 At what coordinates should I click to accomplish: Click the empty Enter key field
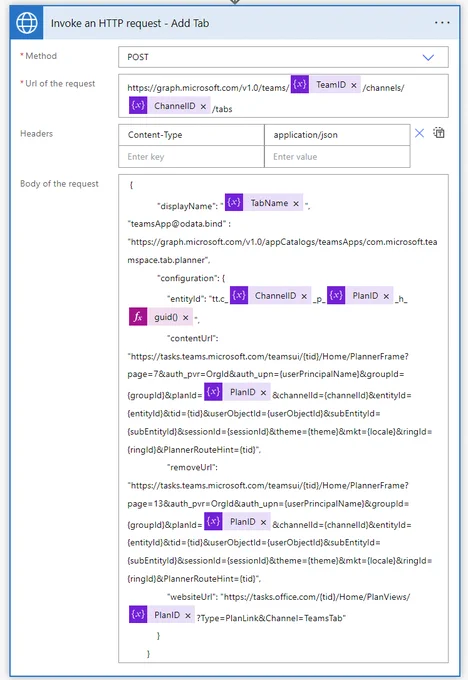[191, 157]
